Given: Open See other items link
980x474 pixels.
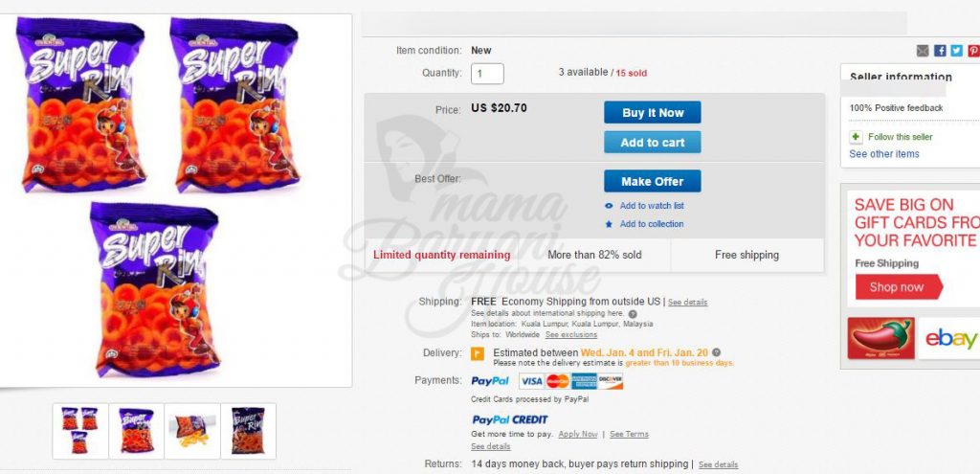Looking at the screenshot, I should [x=883, y=154].
